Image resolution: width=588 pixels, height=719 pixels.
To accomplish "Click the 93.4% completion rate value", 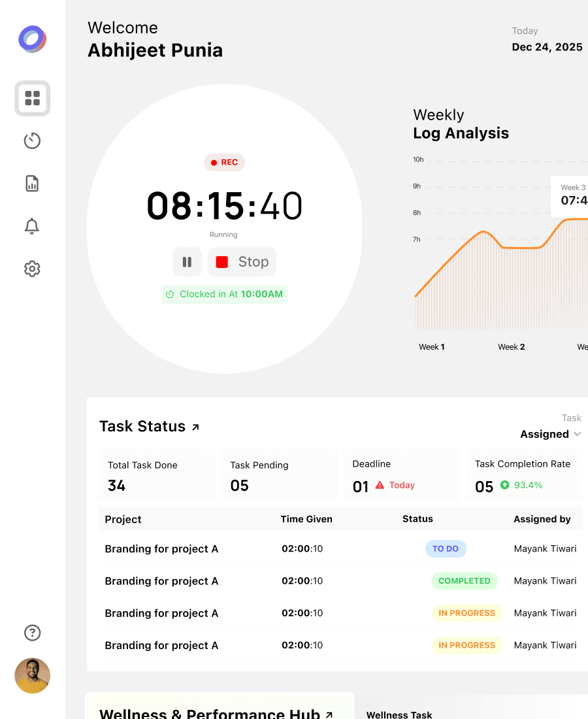I will click(x=528, y=485).
